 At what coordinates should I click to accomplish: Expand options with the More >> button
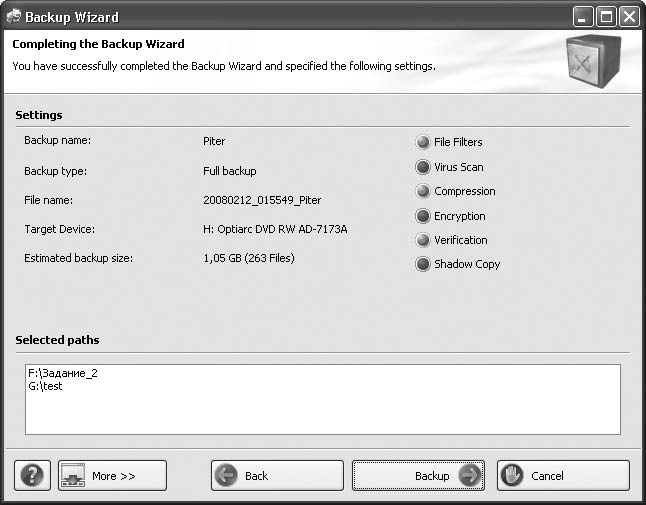tap(112, 476)
